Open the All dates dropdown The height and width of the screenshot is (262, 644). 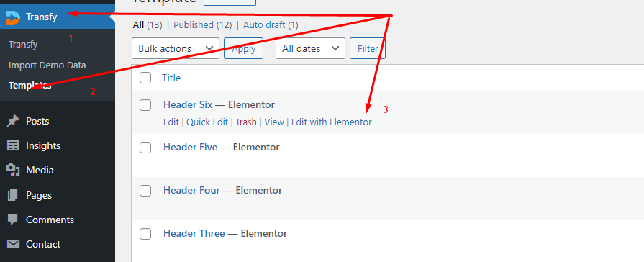coord(310,48)
